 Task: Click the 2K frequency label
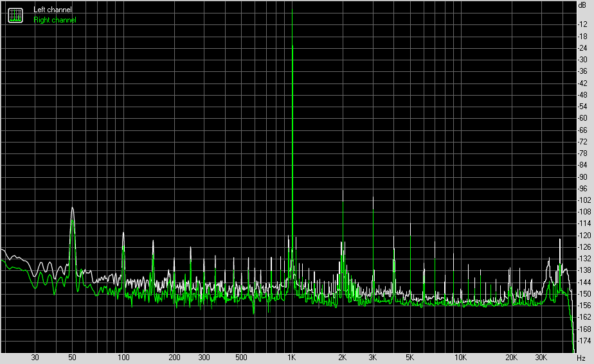pos(342,358)
